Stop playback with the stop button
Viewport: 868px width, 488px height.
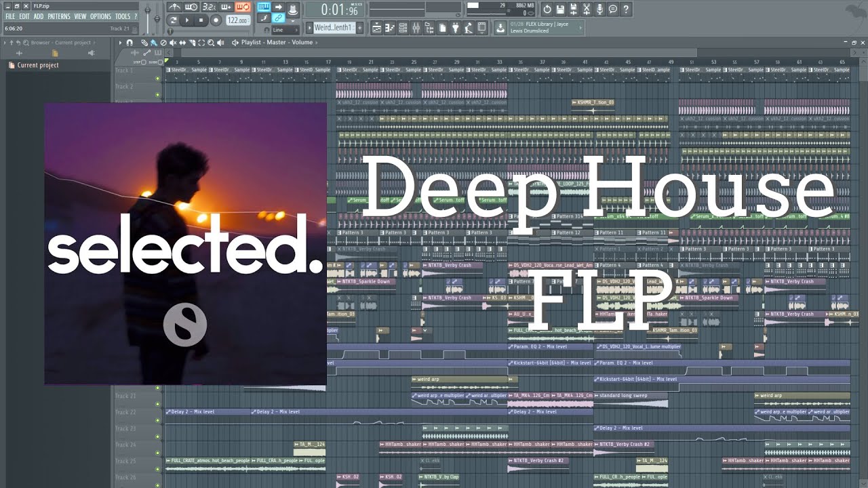coord(201,20)
